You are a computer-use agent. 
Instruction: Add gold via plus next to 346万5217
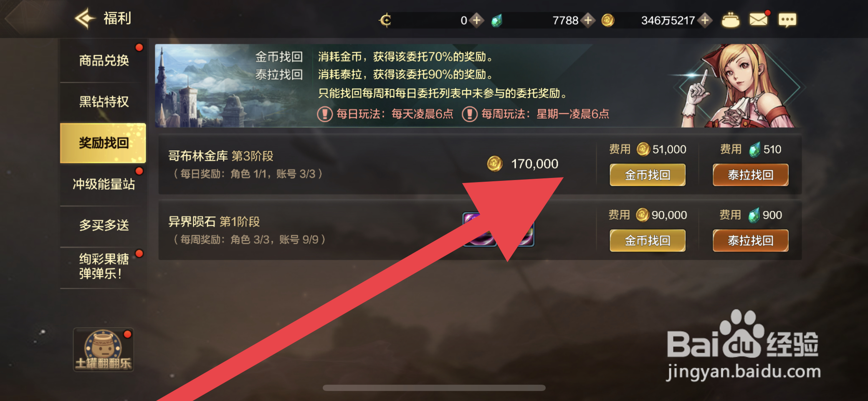pos(705,20)
